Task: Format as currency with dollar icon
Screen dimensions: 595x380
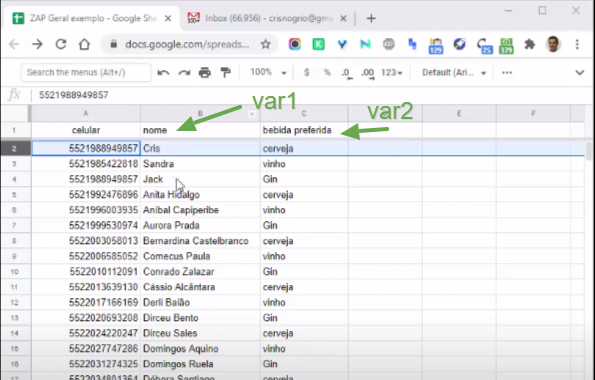Action: [x=307, y=73]
